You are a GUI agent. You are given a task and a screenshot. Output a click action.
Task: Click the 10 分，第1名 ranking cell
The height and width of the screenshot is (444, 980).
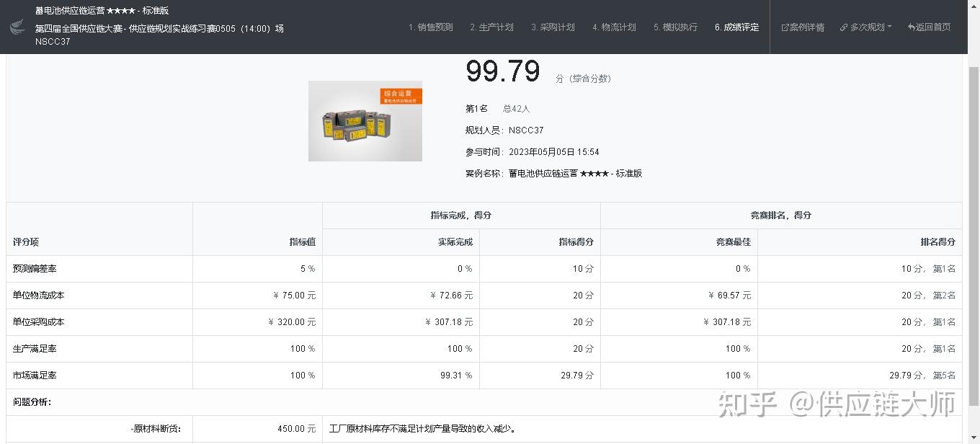point(929,269)
